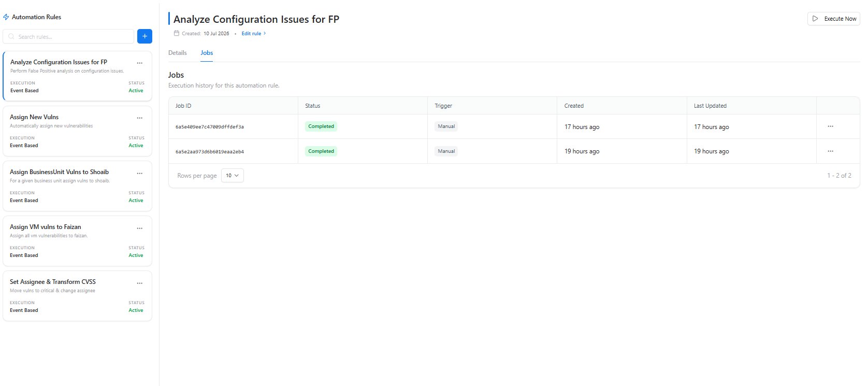868x386 pixels.
Task: Open the Assign VM vulns to Faizan rule
Action: (78, 241)
